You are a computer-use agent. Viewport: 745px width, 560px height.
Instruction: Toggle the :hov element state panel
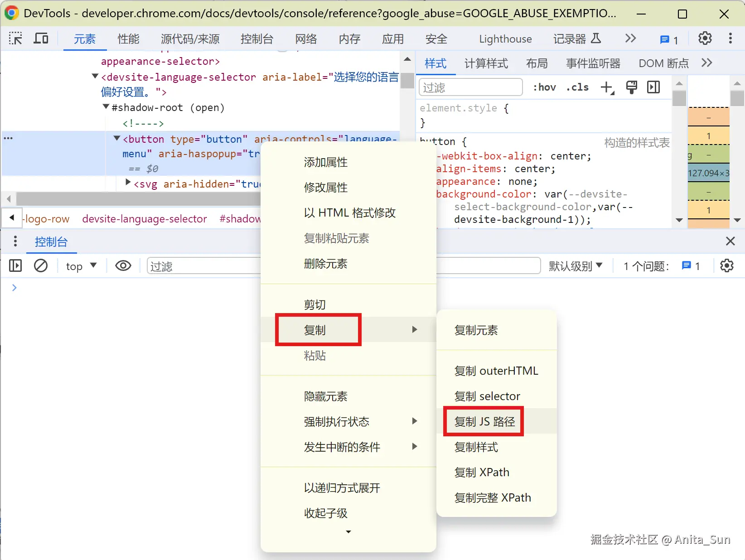[544, 87]
